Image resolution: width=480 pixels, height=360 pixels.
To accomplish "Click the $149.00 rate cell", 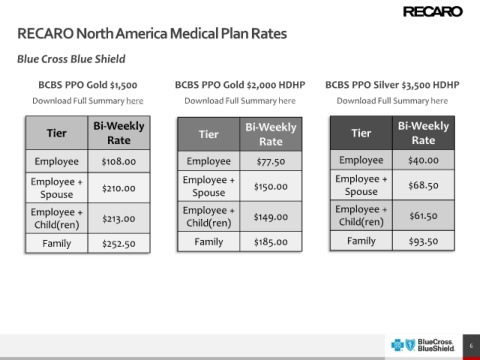I will [271, 217].
